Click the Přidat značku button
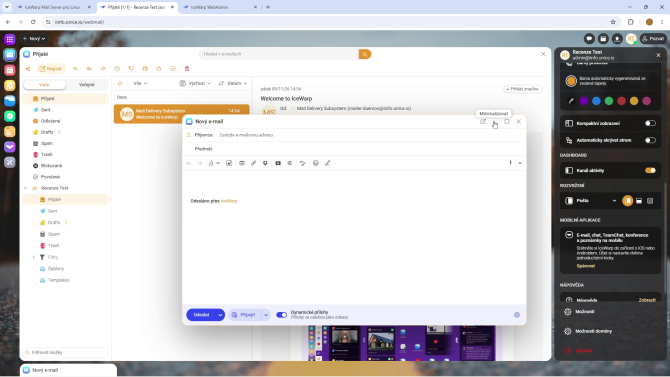Screen dimensions: 670x377 pyautogui.click(x=523, y=89)
